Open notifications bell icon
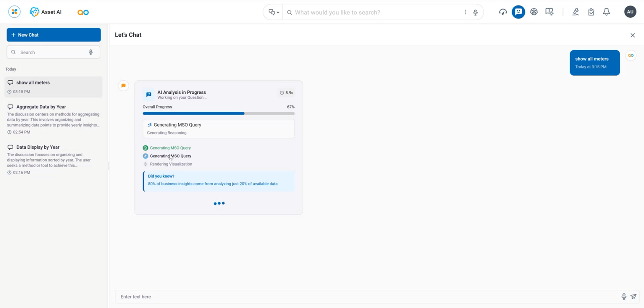 click(606, 12)
